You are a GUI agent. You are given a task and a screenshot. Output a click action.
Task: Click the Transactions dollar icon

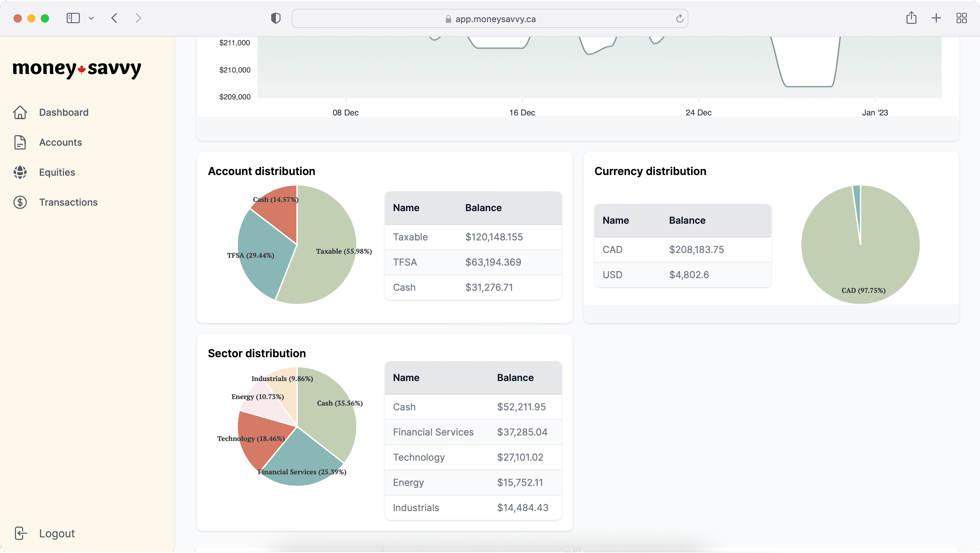[x=20, y=202]
